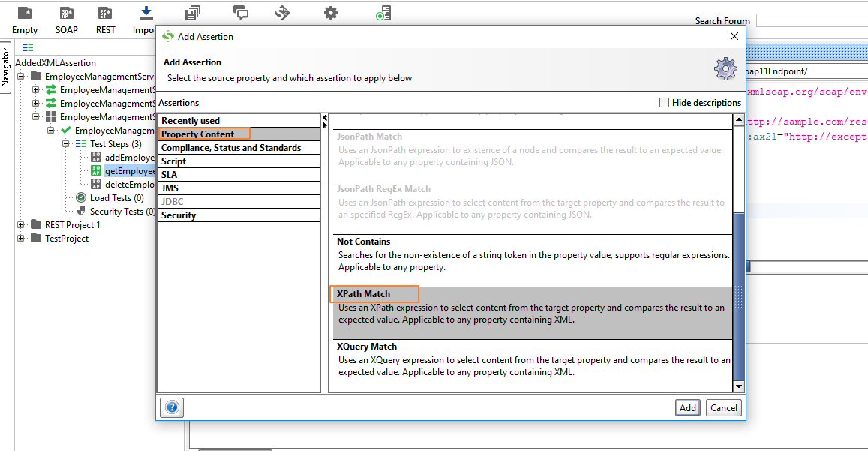Enable the Hide descriptions checkbox
Image resolution: width=868 pixels, height=451 pixels.
click(664, 102)
